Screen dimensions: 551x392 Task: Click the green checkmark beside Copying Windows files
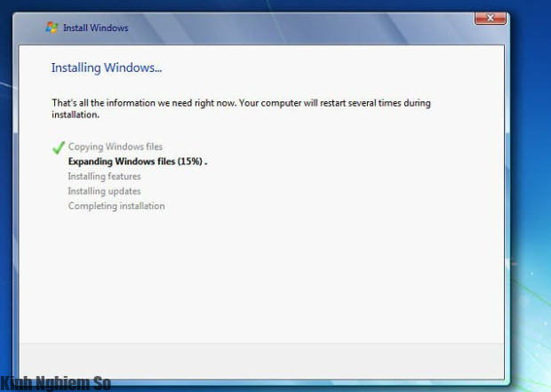tap(59, 148)
